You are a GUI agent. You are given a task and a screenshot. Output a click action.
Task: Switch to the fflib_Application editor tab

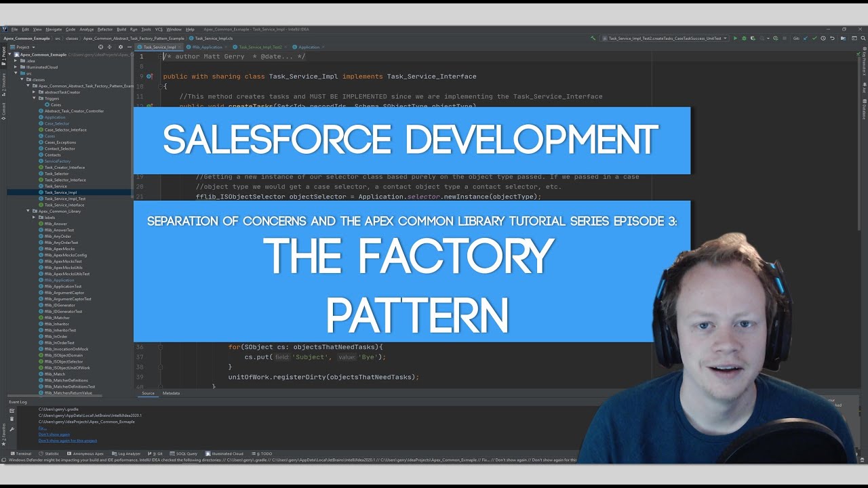point(207,47)
